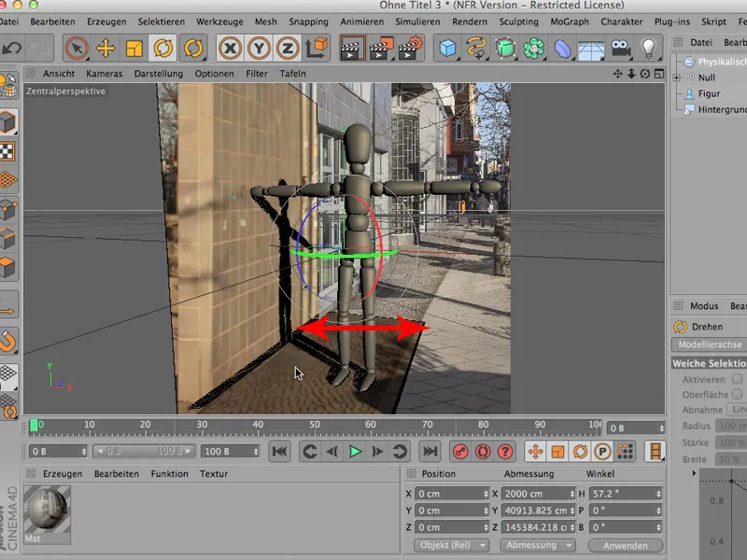This screenshot has height=560, width=747.
Task: Click the filmstrip icon at right of timeline controls
Action: tap(655, 452)
